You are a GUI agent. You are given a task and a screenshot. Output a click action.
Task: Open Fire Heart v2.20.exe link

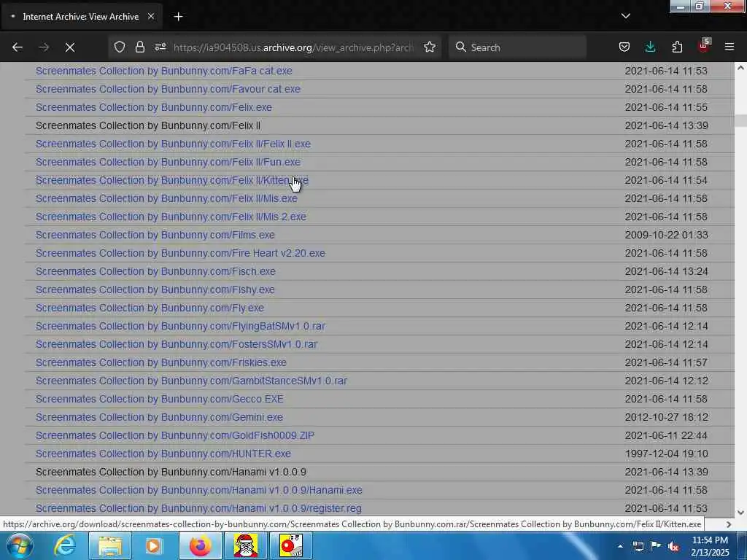click(180, 253)
